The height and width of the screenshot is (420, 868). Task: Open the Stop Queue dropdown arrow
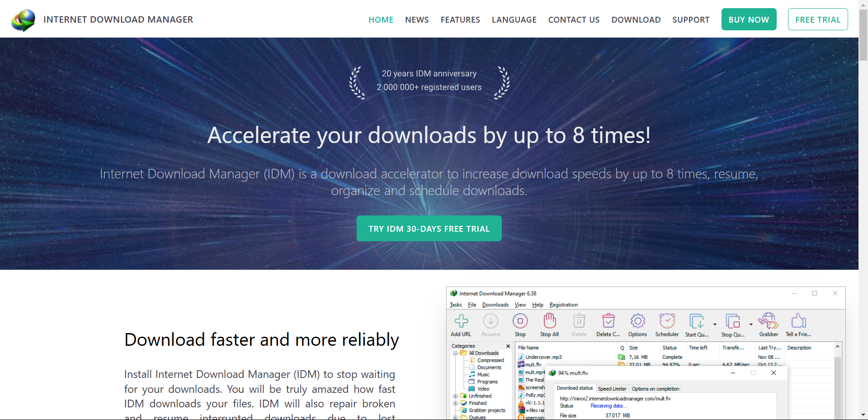[751, 324]
